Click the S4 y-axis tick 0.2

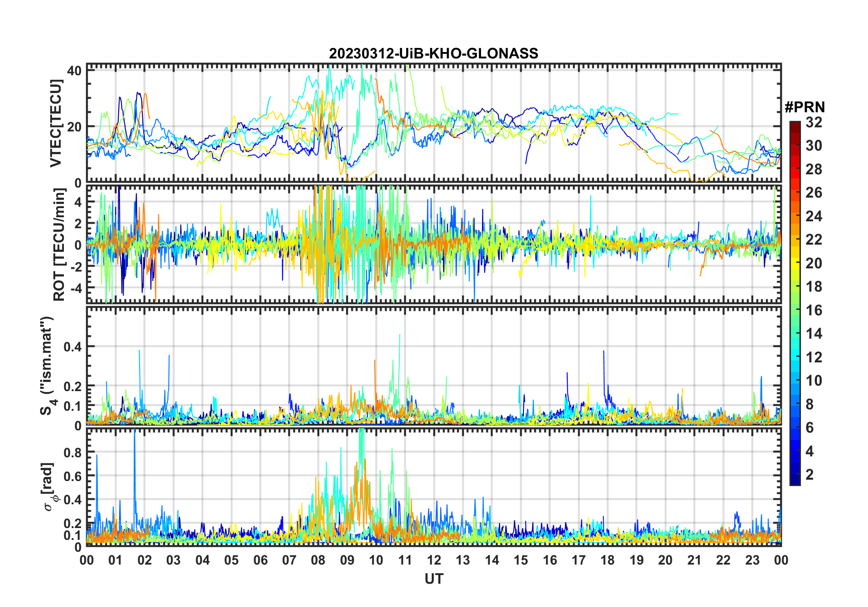[x=73, y=386]
